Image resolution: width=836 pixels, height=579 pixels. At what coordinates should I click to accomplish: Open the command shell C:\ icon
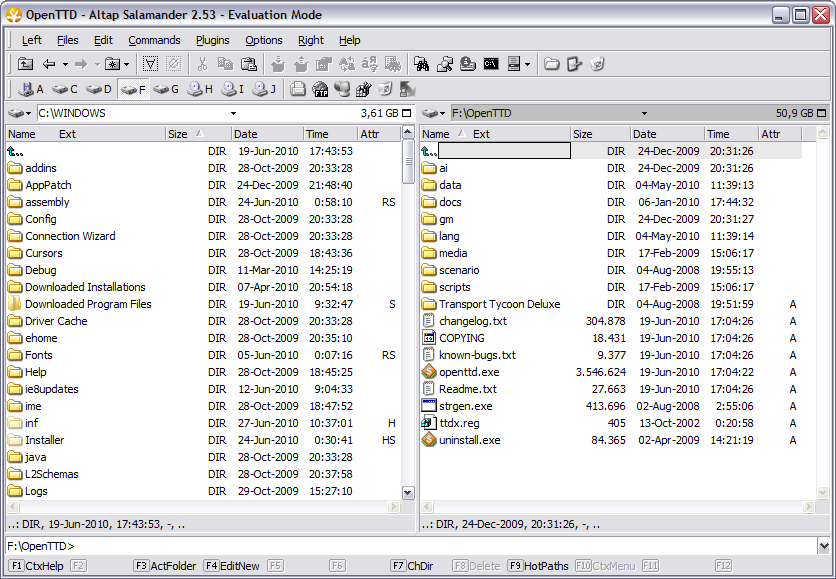click(491, 65)
